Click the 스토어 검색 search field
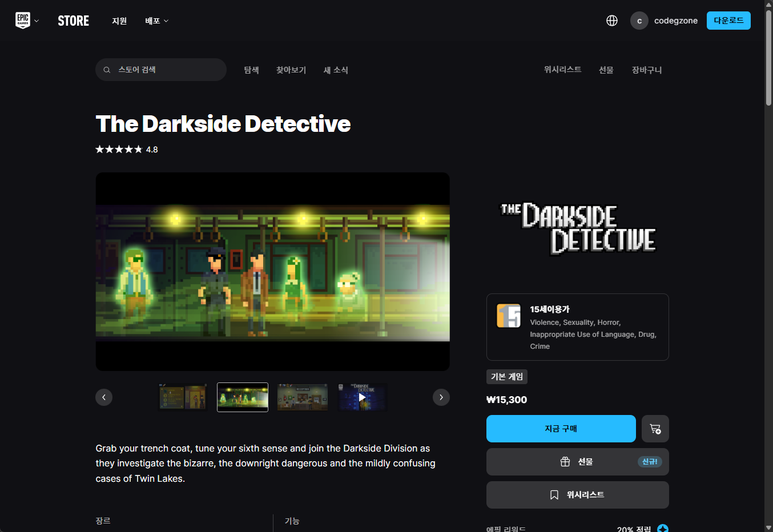773x532 pixels. 161,70
